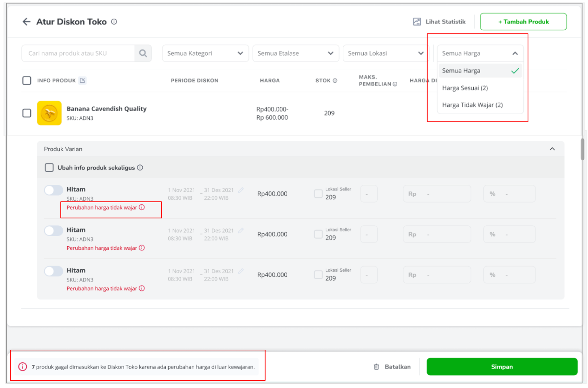This screenshot has width=588, height=388.
Task: Select Harga Sesuai (2) option
Action: point(480,88)
